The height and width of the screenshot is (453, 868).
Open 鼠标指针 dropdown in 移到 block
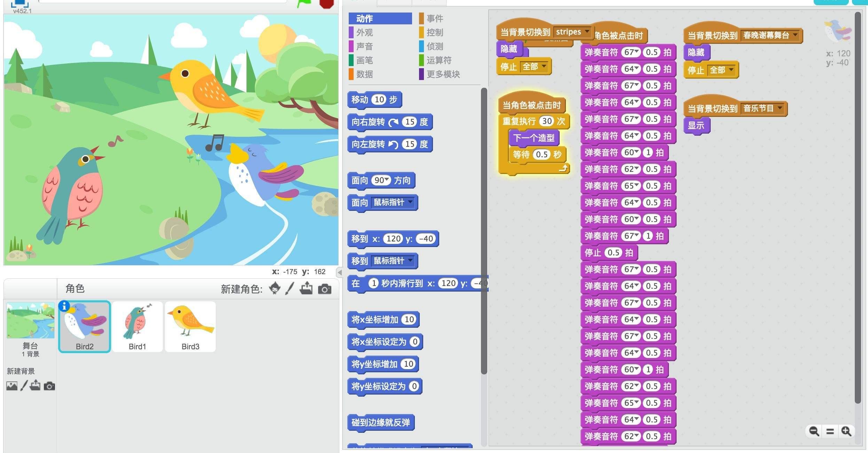[x=410, y=260]
